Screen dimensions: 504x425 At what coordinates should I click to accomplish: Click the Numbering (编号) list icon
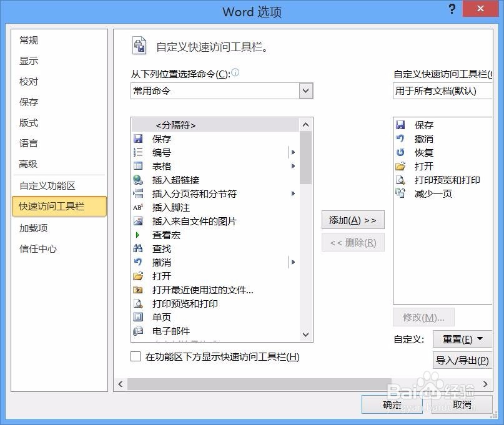(138, 152)
